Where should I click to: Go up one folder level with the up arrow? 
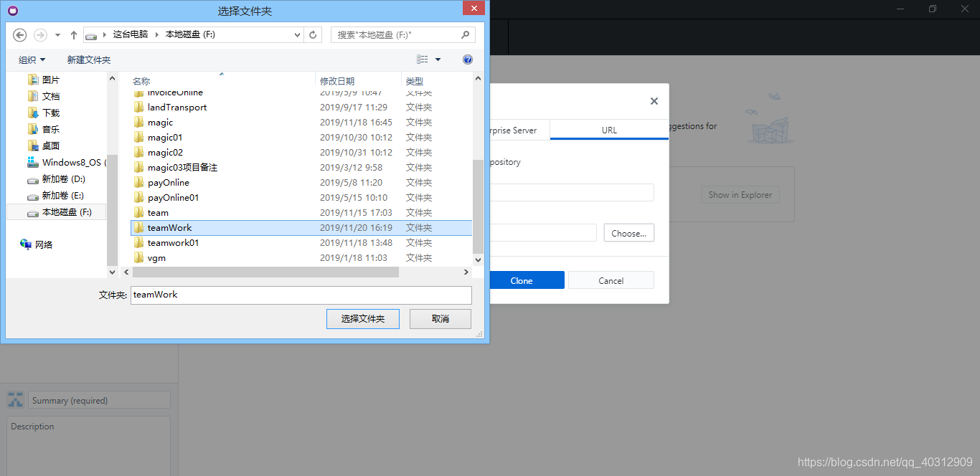pos(73,34)
